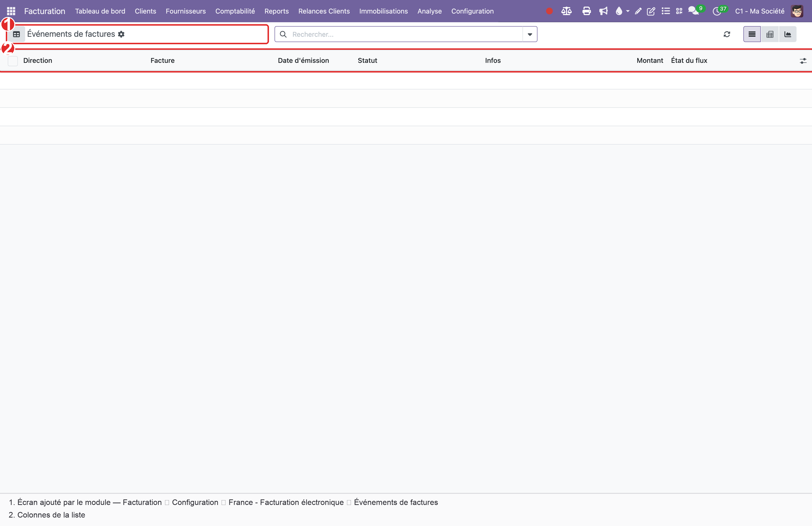Click the pencil icon in navbar

pos(638,11)
